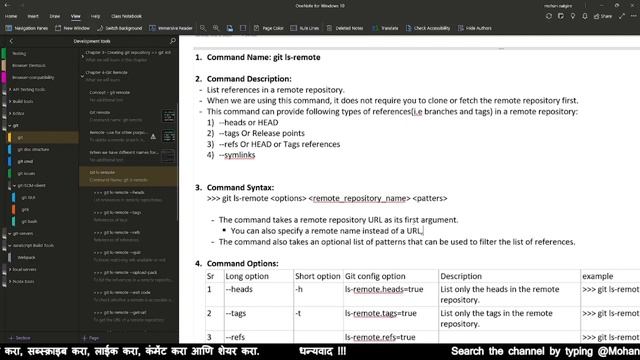
Task: Add a new Section
Action: (20, 338)
